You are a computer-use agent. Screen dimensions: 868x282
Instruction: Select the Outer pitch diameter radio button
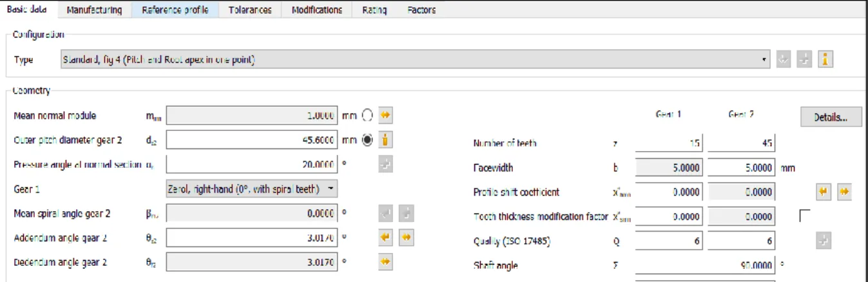[368, 139]
